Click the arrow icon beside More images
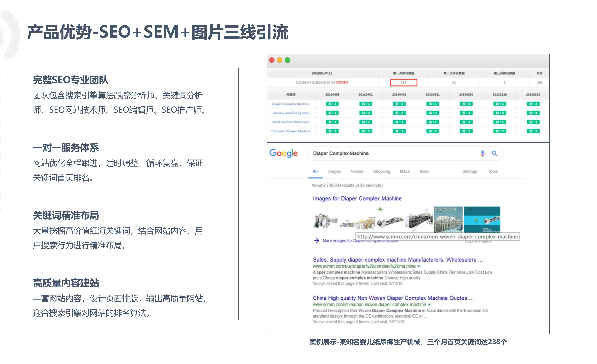The width and height of the screenshot is (597, 364). 316,241
